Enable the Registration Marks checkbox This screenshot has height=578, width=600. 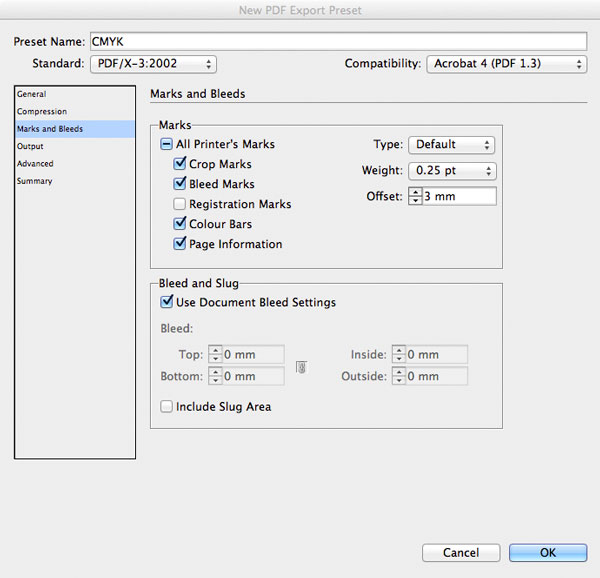(x=179, y=204)
